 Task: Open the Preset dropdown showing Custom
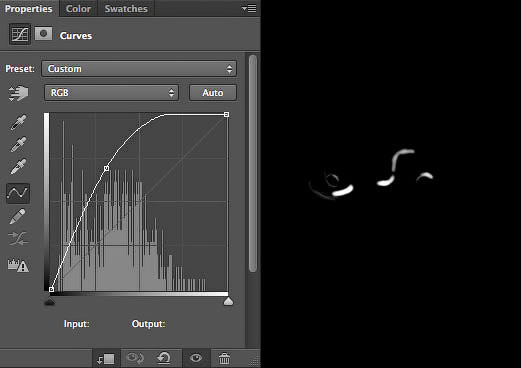click(x=139, y=69)
